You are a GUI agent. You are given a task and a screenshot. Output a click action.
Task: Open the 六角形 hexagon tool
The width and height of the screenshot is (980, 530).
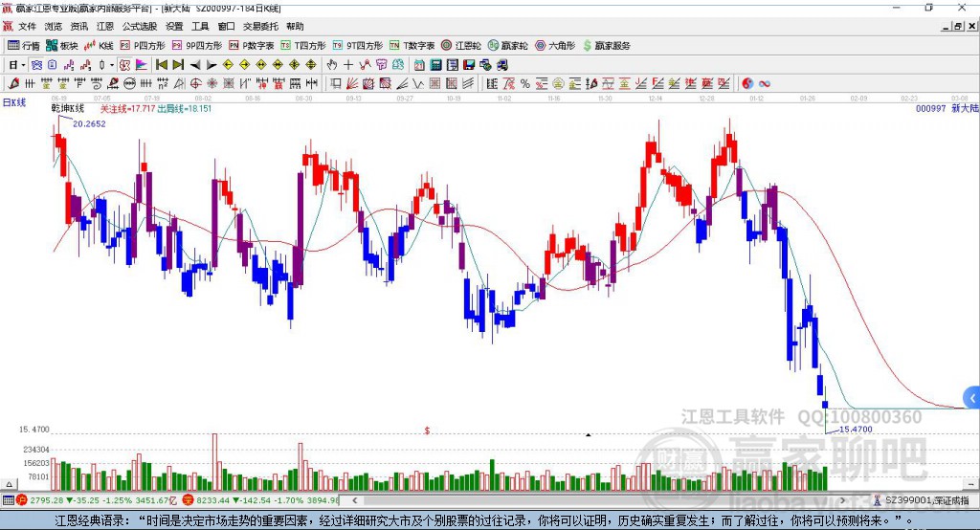555,46
